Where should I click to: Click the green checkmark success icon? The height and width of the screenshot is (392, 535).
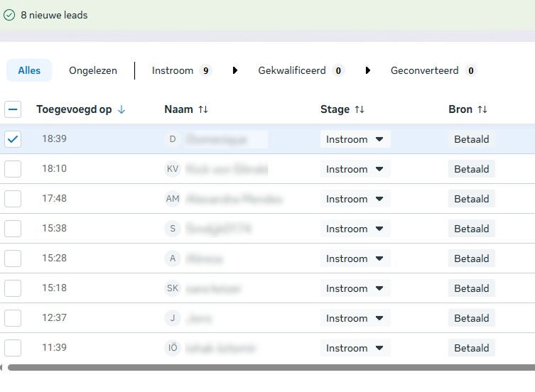pyautogui.click(x=9, y=15)
